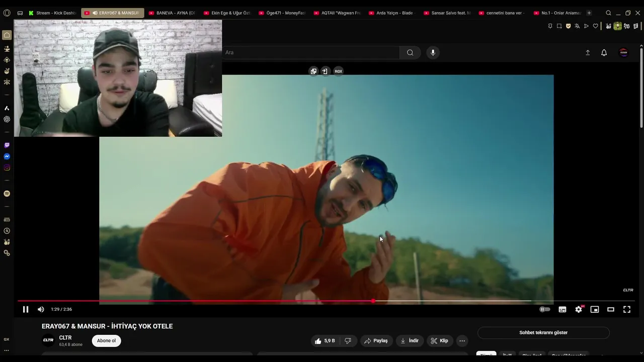Open more actions three-dot menu

click(x=462, y=341)
